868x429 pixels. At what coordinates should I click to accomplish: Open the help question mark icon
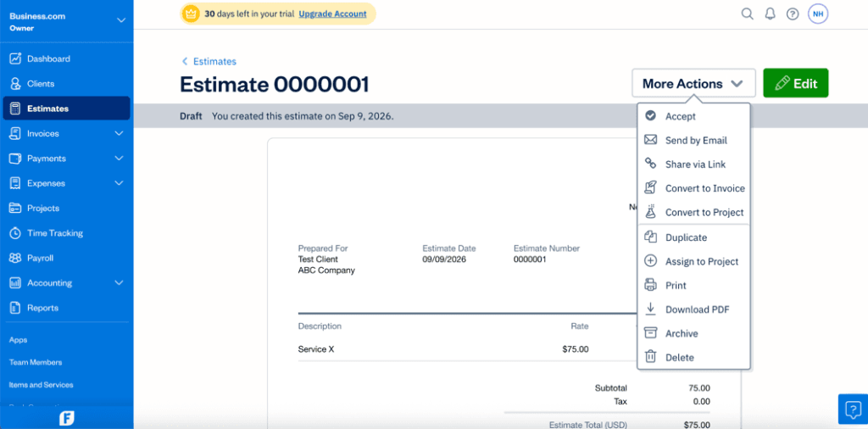(793, 14)
